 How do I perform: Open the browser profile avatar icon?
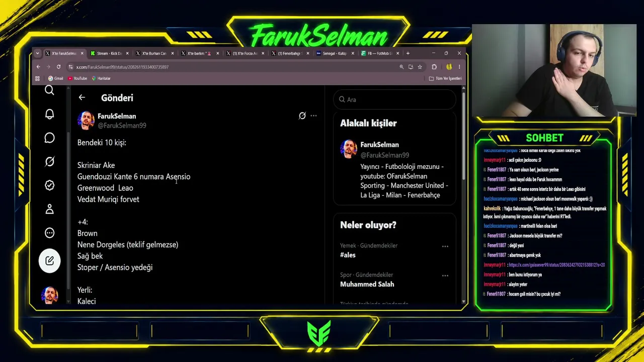pos(449,67)
